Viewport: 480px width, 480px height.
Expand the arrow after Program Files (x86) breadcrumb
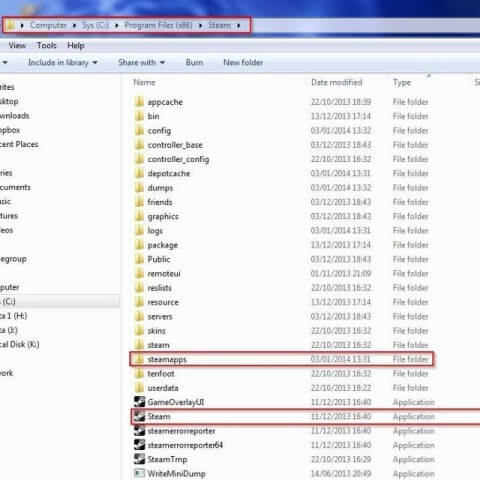point(201,25)
